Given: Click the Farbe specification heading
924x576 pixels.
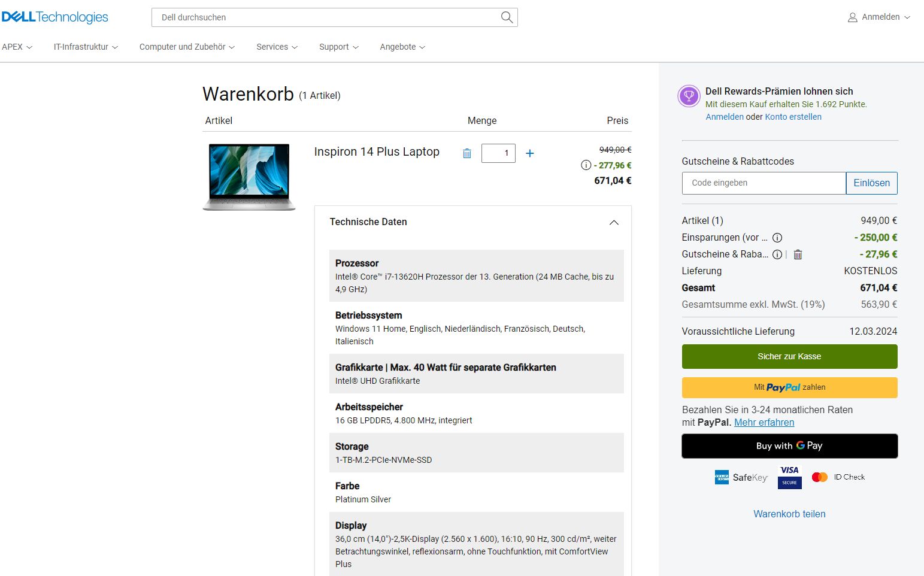Looking at the screenshot, I should 347,486.
